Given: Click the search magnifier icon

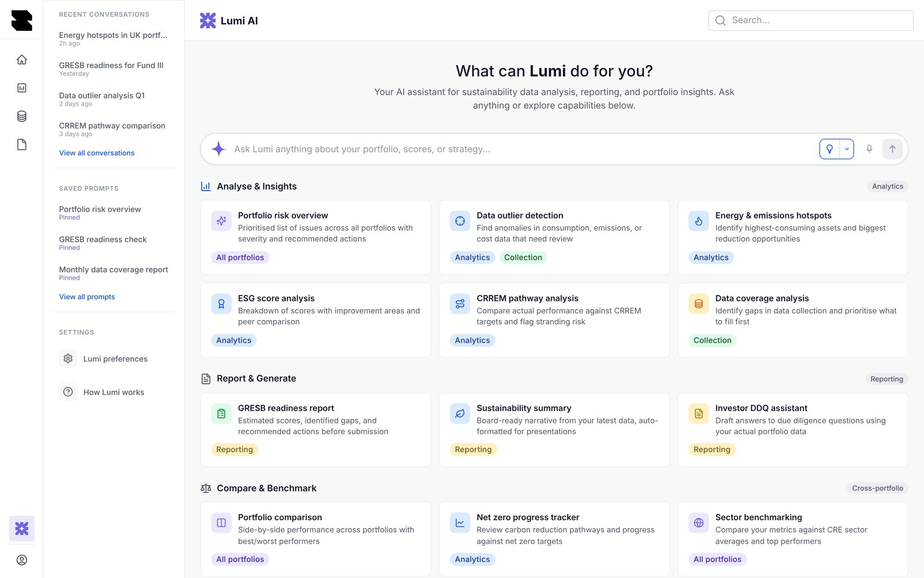Looking at the screenshot, I should (720, 20).
